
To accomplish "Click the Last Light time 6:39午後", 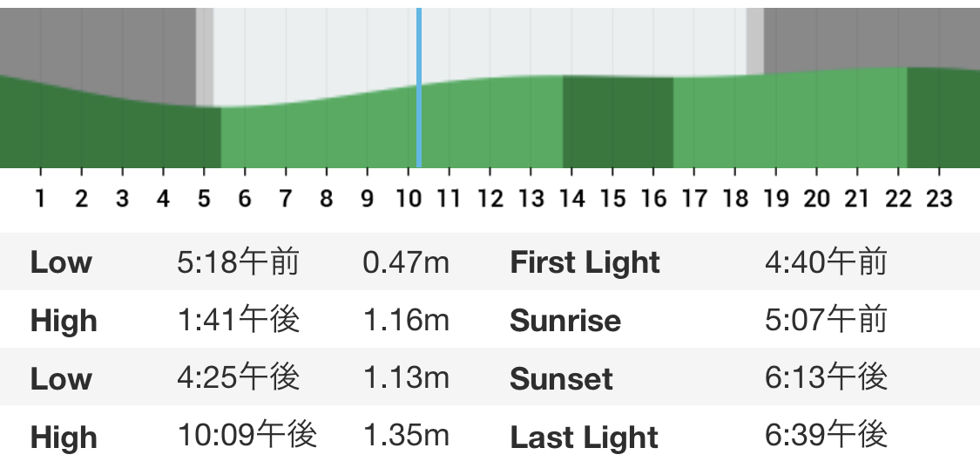I will tap(826, 436).
